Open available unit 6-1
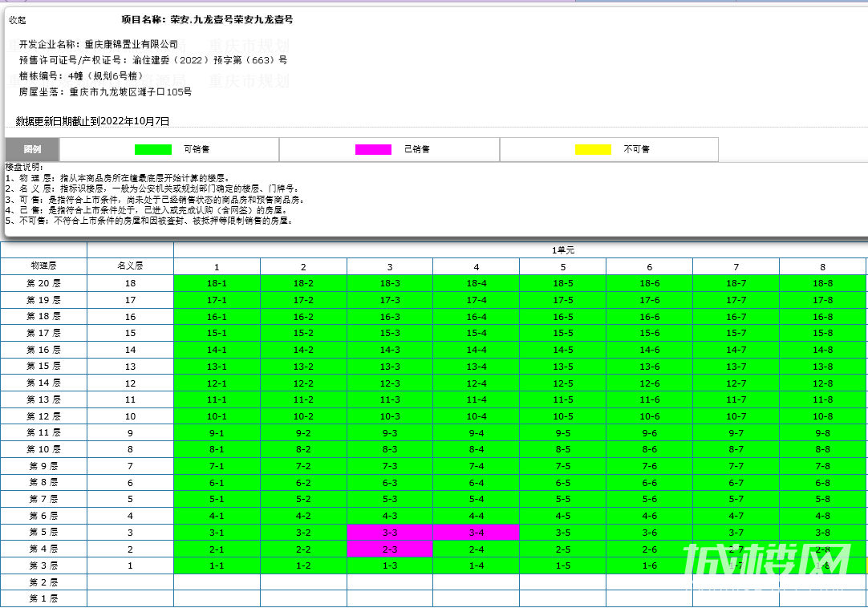 pos(217,483)
